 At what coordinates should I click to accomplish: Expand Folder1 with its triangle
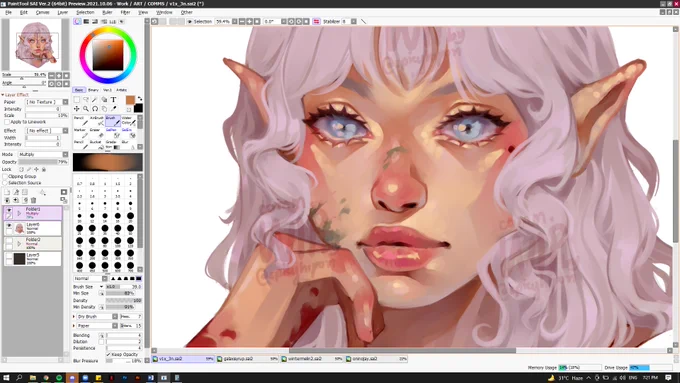click(x=19, y=213)
